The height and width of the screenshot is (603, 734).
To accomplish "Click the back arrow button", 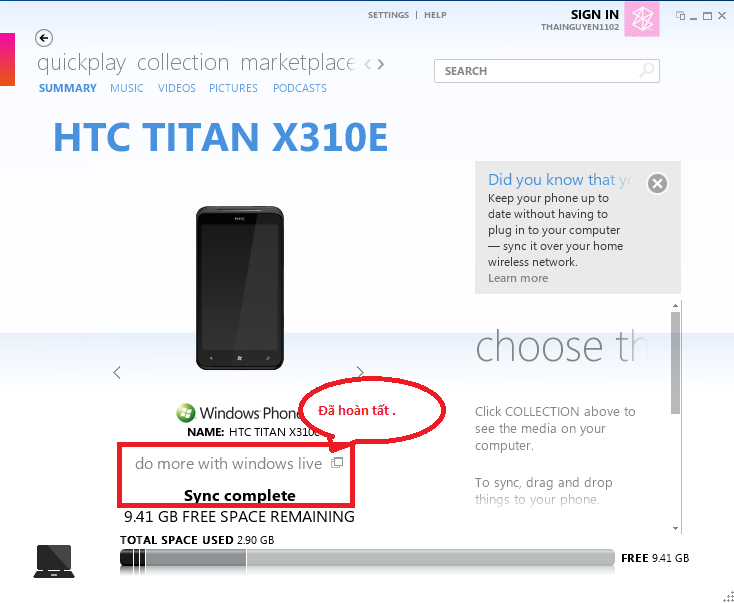I will (x=44, y=38).
